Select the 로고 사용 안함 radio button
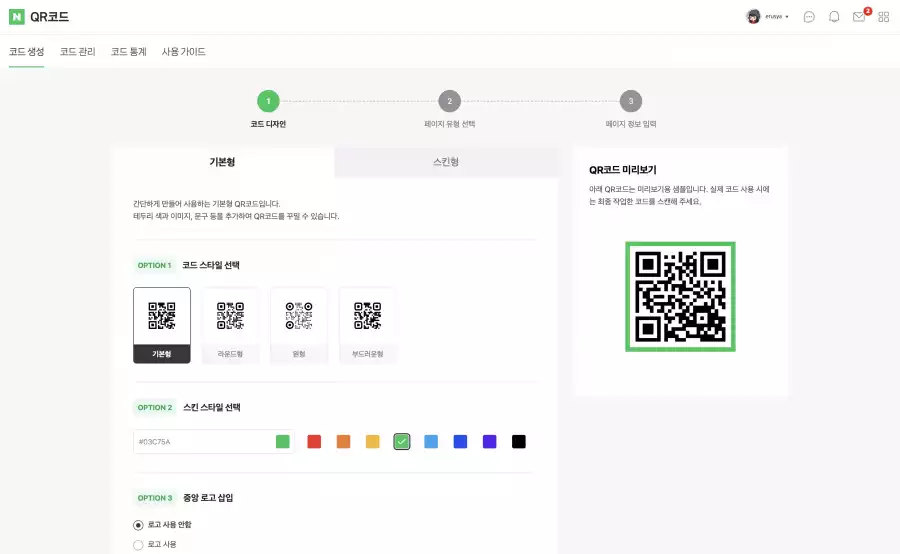Image resolution: width=900 pixels, height=554 pixels. click(138, 525)
